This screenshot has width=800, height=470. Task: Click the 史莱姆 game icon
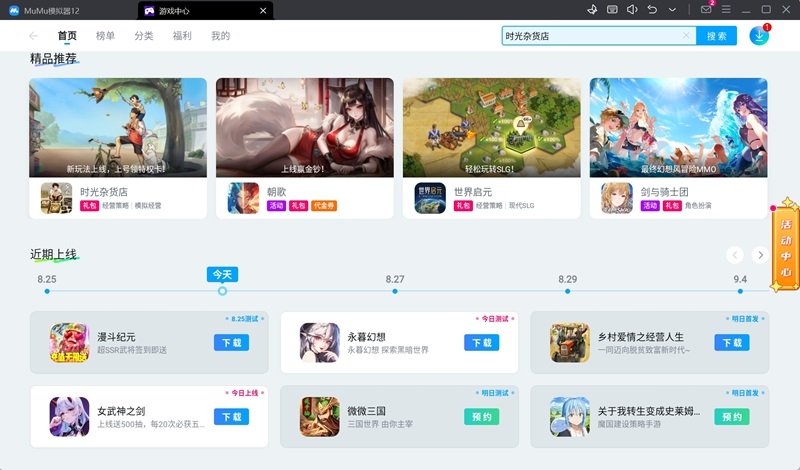click(570, 417)
